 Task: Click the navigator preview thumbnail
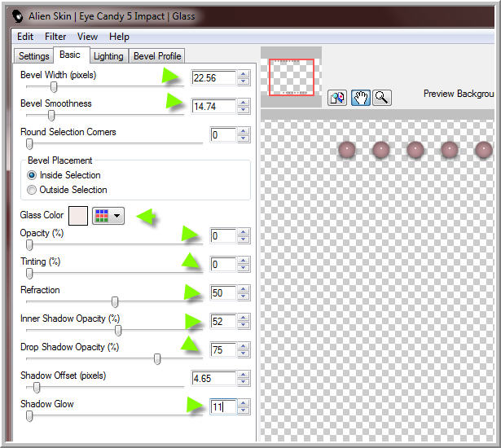[x=292, y=77]
